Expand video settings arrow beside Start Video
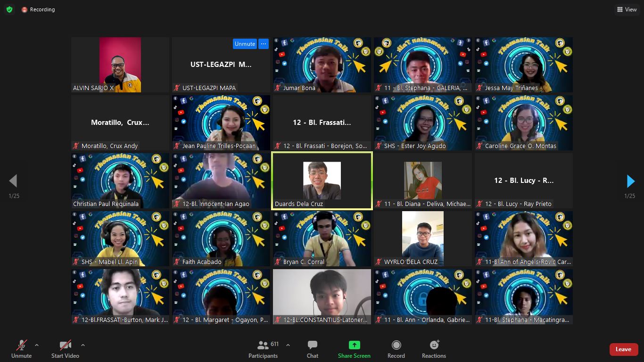This screenshot has width=644, height=362. click(x=83, y=345)
